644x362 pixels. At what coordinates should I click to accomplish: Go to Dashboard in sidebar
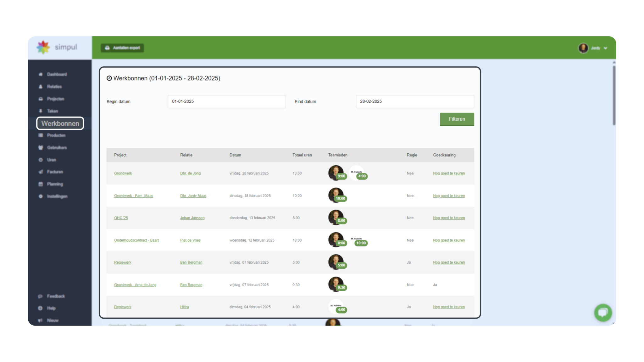click(57, 74)
